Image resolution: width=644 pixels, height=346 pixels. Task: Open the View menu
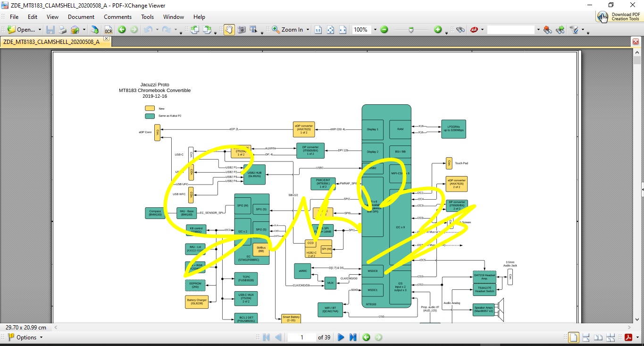click(53, 17)
